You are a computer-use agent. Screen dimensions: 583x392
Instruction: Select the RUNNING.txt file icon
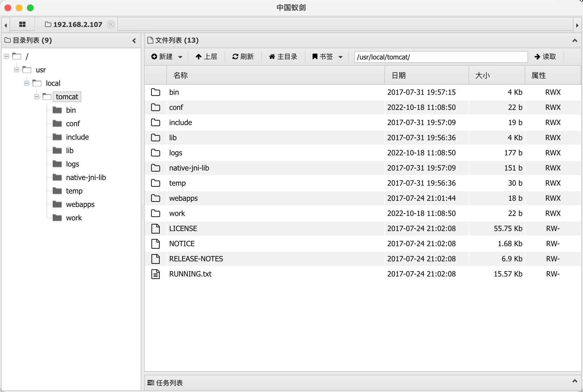156,274
